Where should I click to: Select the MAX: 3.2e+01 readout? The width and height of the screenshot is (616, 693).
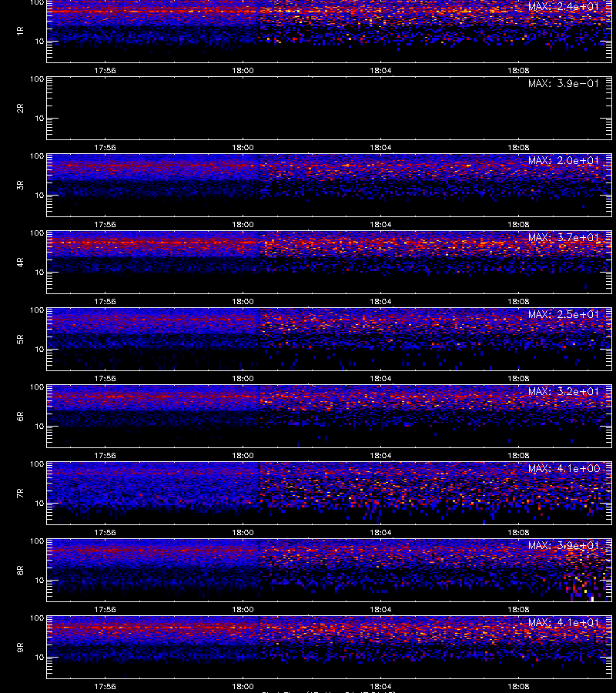pyautogui.click(x=564, y=392)
